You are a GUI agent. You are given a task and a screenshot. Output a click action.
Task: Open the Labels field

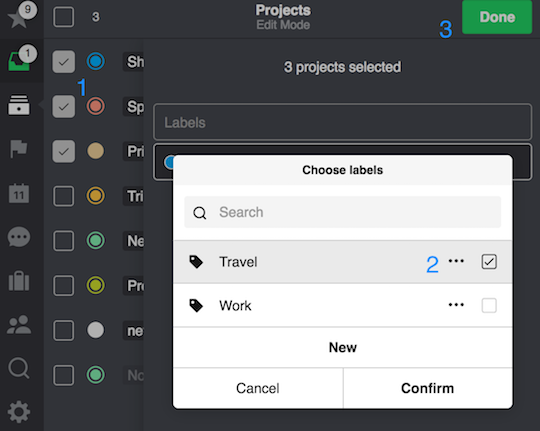(343, 122)
